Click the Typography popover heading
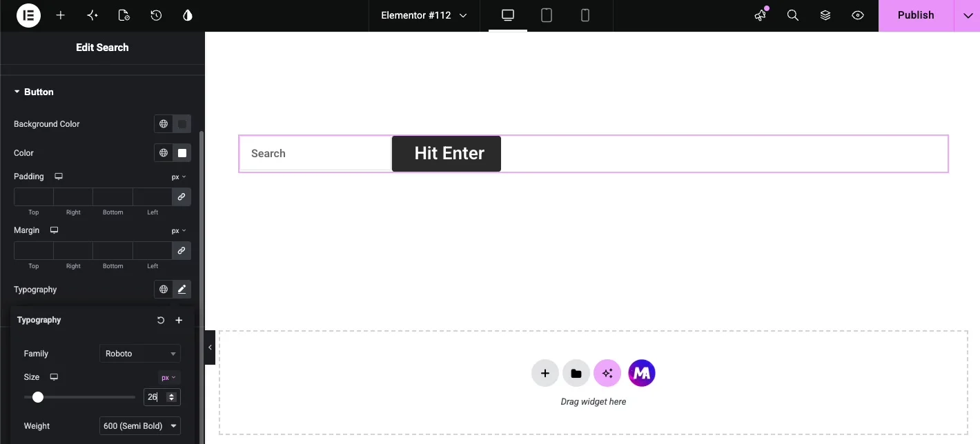Image resolution: width=980 pixels, height=444 pixels. pos(39,320)
